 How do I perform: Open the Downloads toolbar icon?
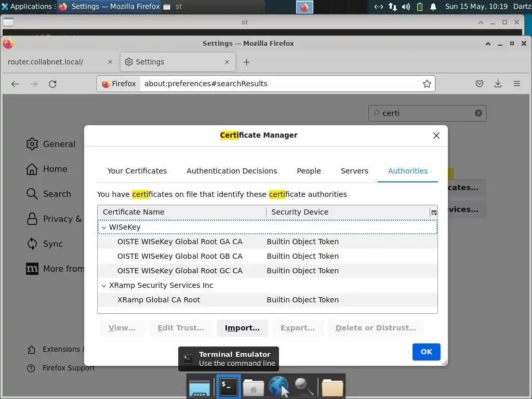coord(498,84)
